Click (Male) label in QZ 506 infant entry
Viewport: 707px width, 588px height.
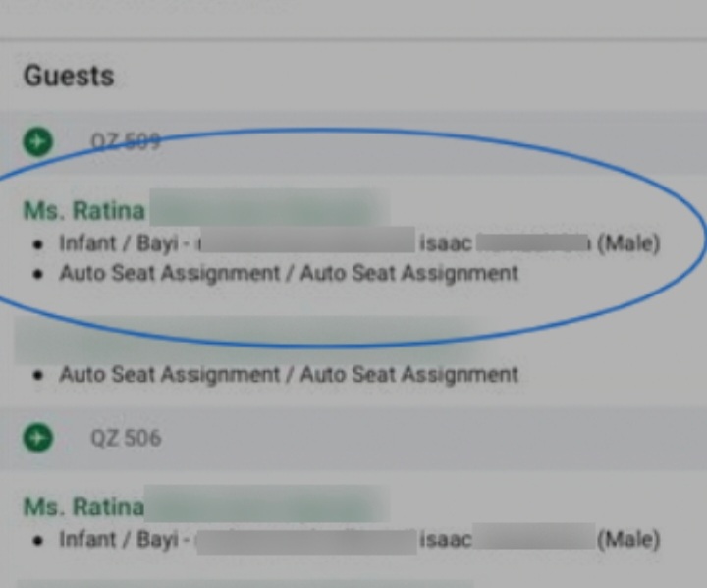click(628, 539)
